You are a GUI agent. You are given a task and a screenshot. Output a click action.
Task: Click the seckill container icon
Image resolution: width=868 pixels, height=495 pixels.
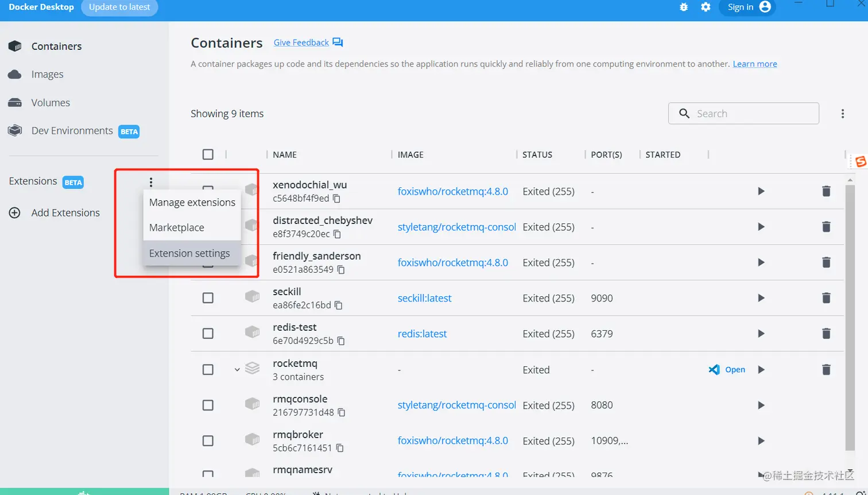pos(252,296)
